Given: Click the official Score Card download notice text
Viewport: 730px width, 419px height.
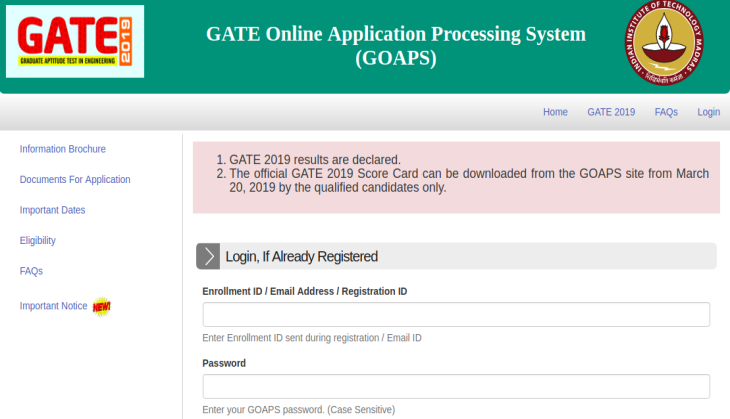Looking at the screenshot, I should [x=469, y=181].
